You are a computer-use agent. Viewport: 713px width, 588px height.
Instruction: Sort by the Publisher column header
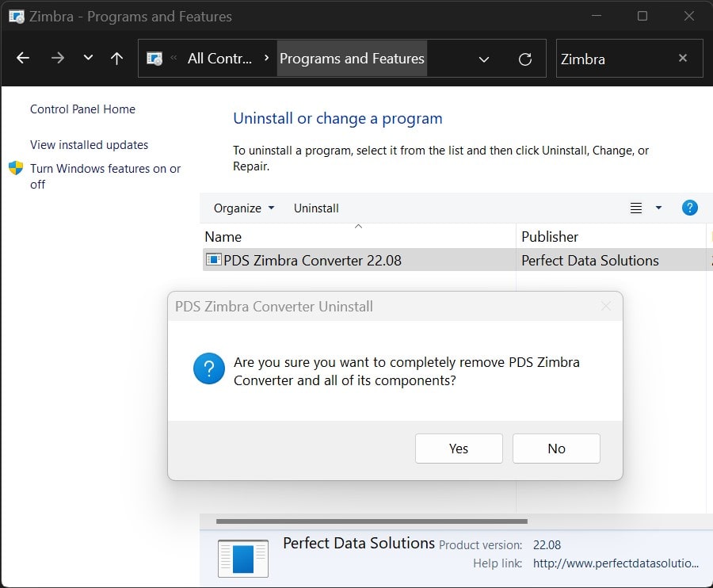coord(611,236)
